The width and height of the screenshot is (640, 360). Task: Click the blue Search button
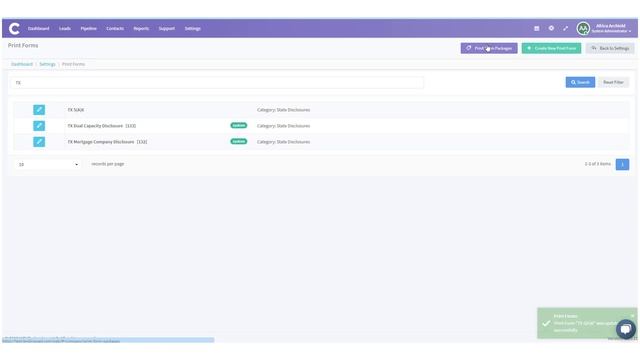[580, 82]
